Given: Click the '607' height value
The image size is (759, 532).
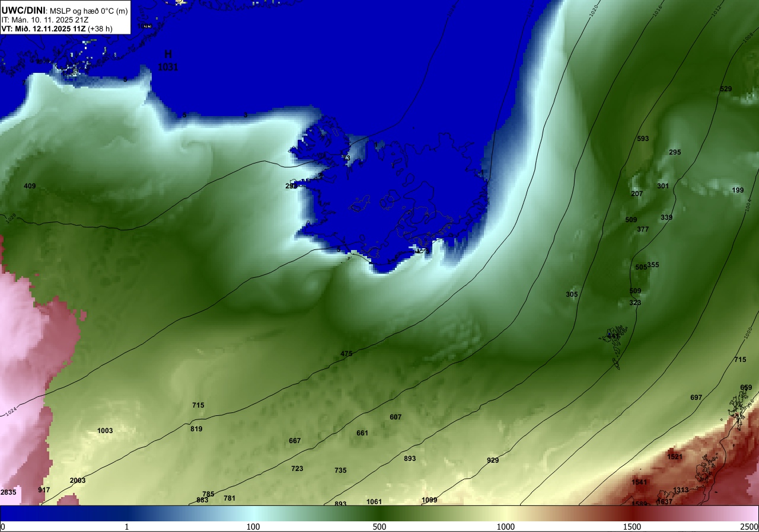Looking at the screenshot, I should tap(396, 417).
